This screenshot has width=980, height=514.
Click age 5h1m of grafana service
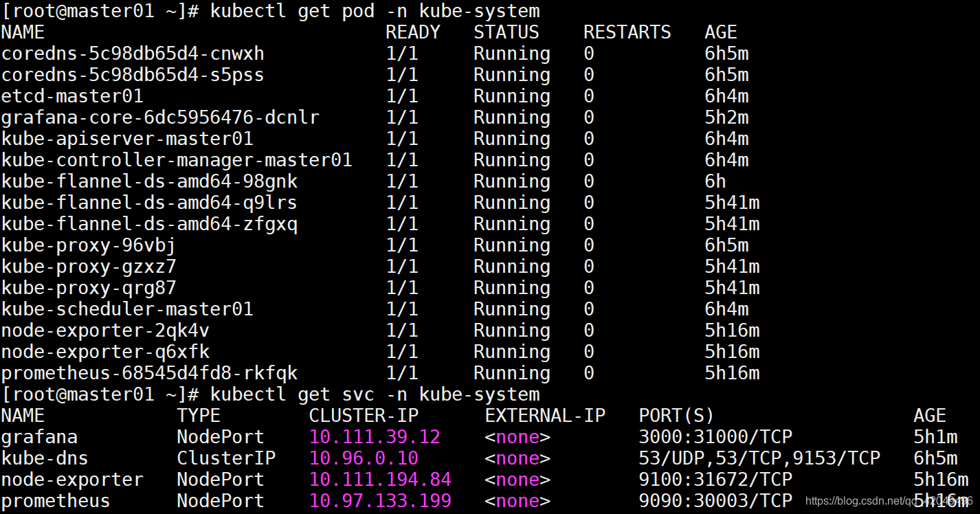(935, 438)
